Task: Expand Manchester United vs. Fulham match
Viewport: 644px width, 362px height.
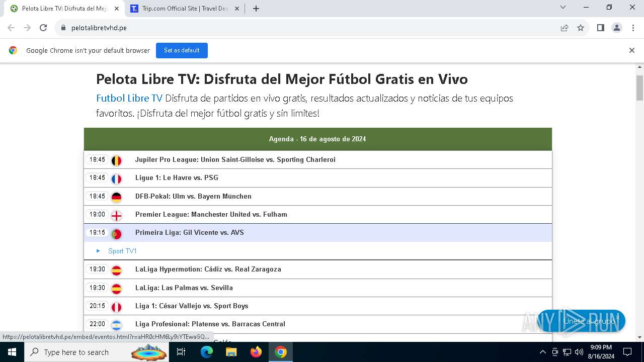Action: tap(317, 214)
